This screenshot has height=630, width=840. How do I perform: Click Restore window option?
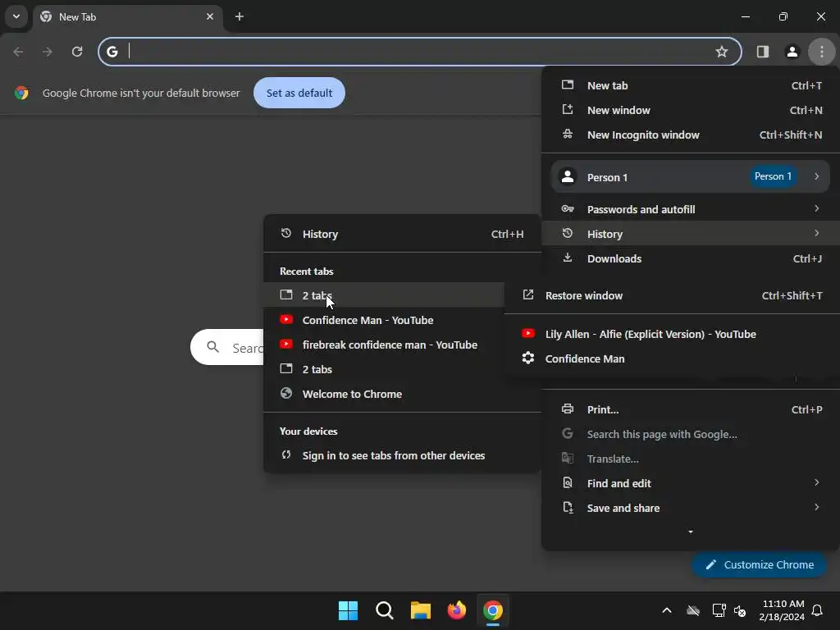tap(673, 295)
